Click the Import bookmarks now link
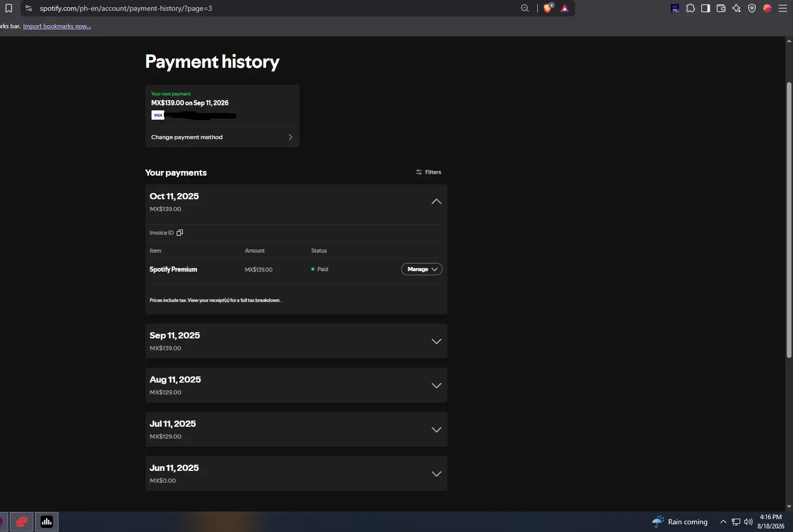793x532 pixels. point(57,26)
